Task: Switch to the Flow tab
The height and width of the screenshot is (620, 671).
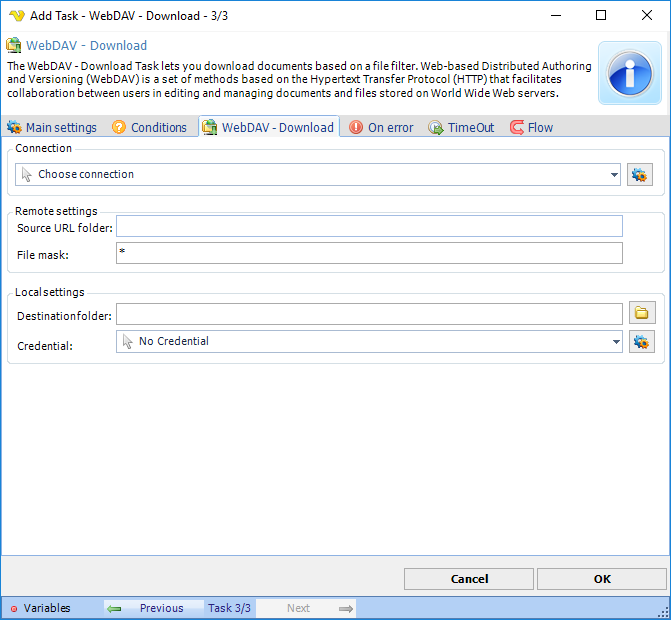Action: point(531,128)
